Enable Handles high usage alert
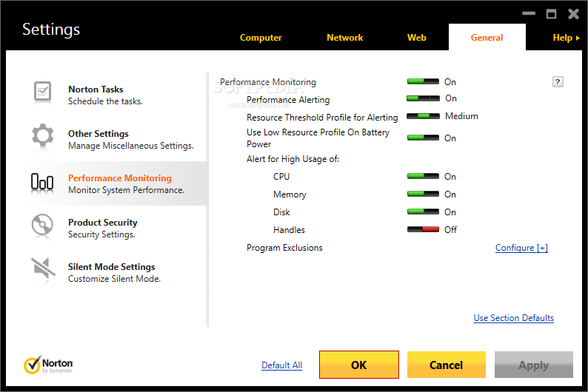 coord(423,230)
